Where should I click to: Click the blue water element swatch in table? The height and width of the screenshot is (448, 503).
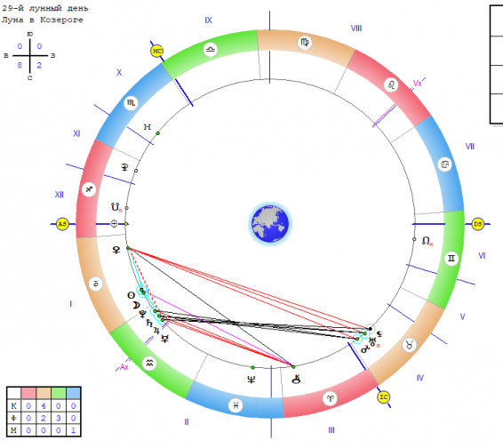click(x=74, y=393)
